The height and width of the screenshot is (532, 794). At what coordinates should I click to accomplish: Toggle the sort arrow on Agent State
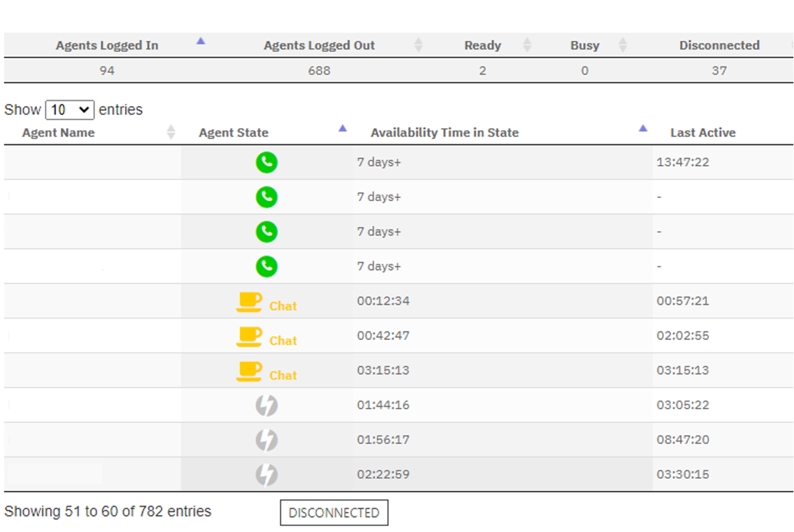[x=342, y=128]
